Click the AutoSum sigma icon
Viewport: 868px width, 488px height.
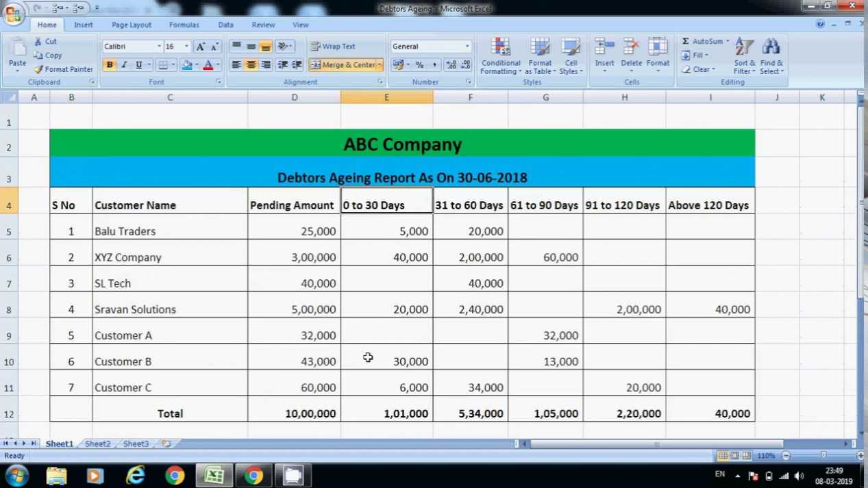tap(686, 42)
